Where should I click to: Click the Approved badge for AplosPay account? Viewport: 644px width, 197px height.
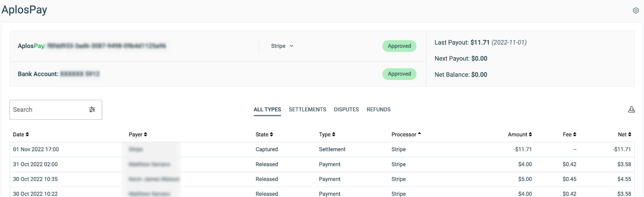[399, 46]
